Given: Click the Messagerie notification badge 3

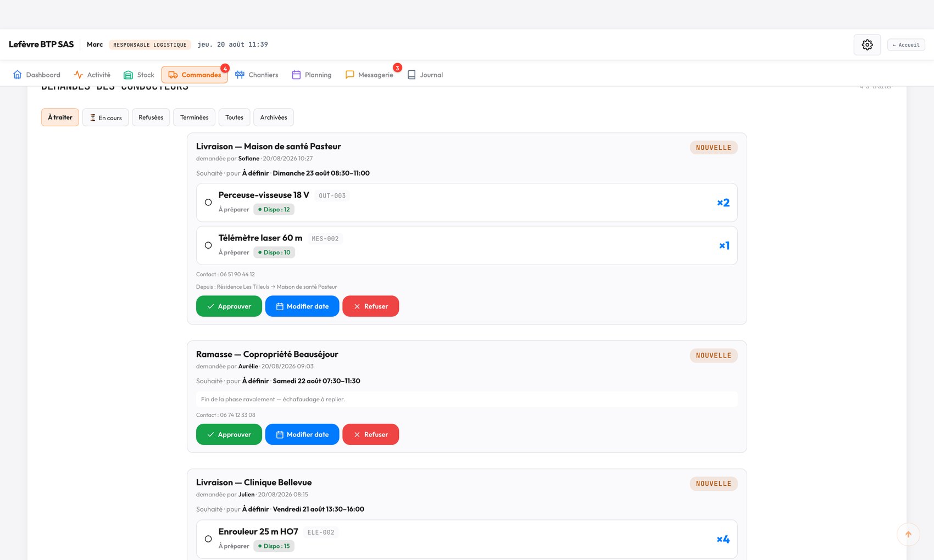Looking at the screenshot, I should [397, 68].
